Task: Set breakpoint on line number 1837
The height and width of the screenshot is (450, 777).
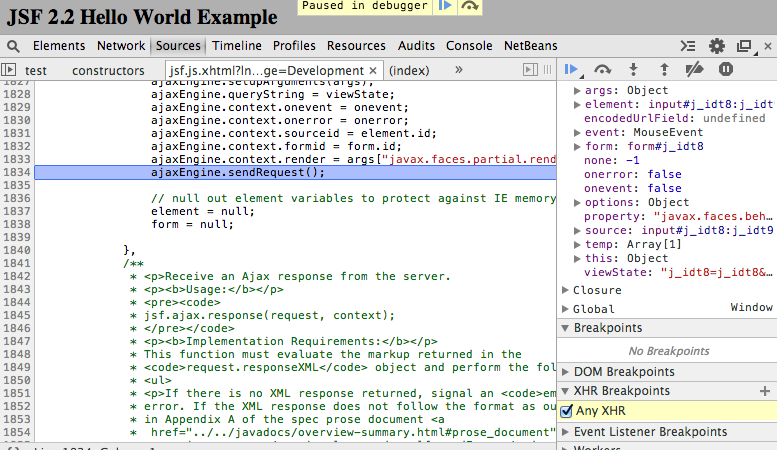Action: coord(17,211)
